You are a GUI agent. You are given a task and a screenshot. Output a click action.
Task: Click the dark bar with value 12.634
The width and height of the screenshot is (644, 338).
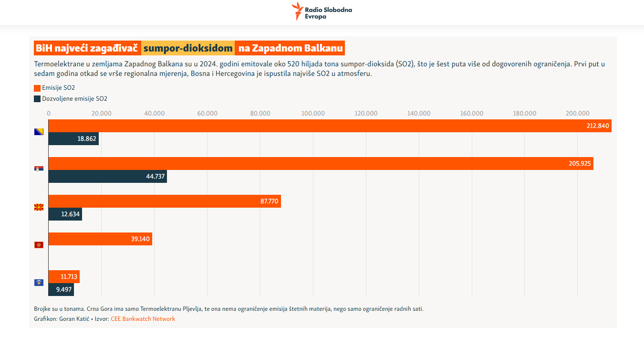(x=65, y=214)
